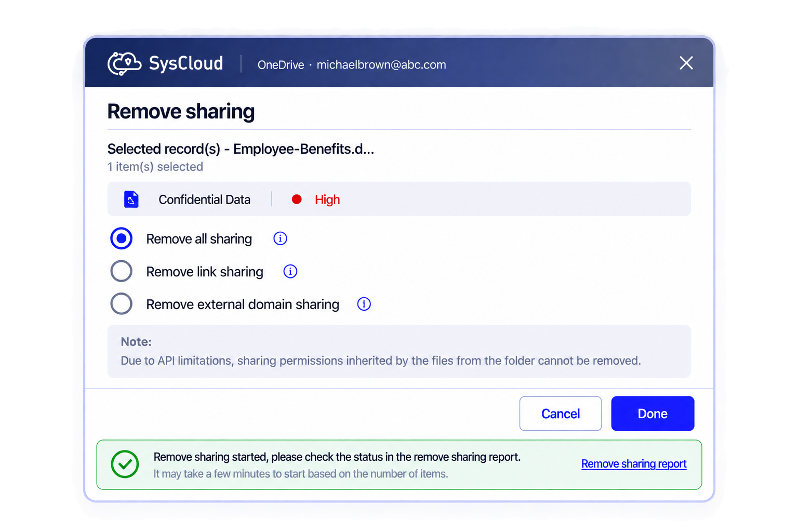Click the High severity label

click(327, 199)
